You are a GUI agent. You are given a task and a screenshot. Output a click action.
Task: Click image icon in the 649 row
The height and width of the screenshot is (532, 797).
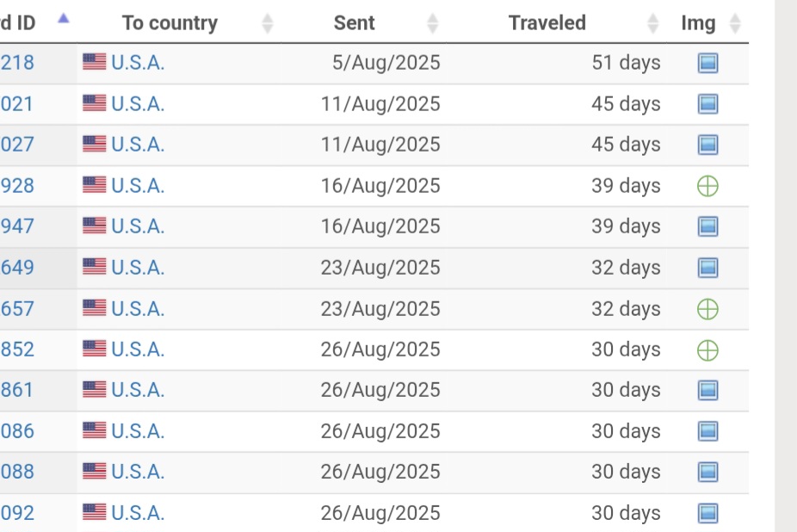(707, 268)
